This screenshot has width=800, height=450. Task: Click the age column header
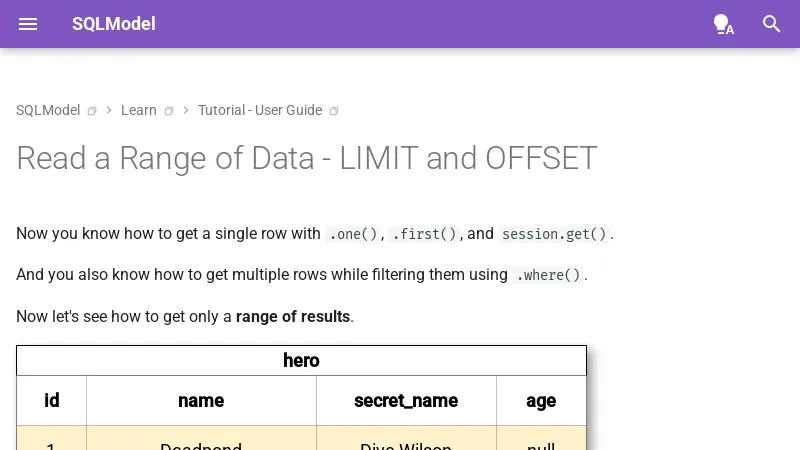(x=541, y=401)
